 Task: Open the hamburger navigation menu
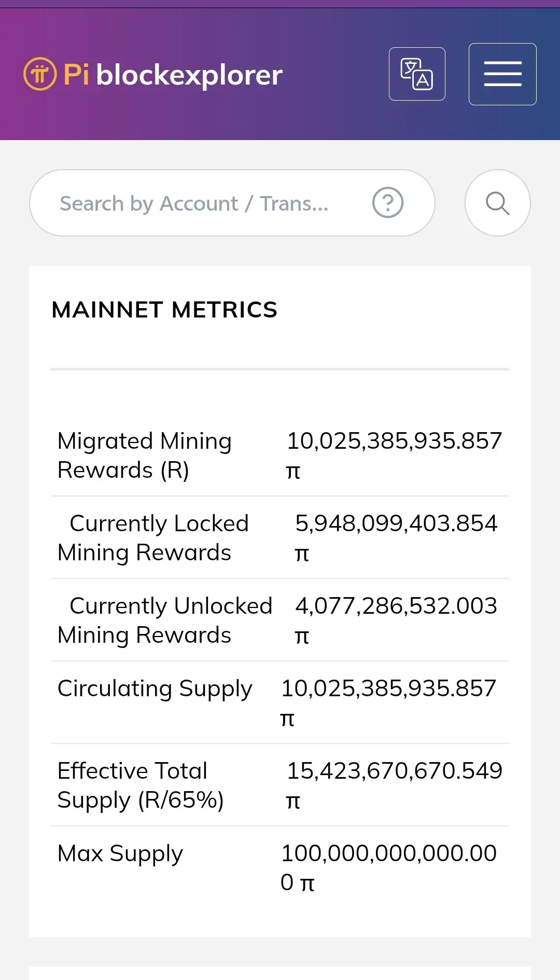502,74
